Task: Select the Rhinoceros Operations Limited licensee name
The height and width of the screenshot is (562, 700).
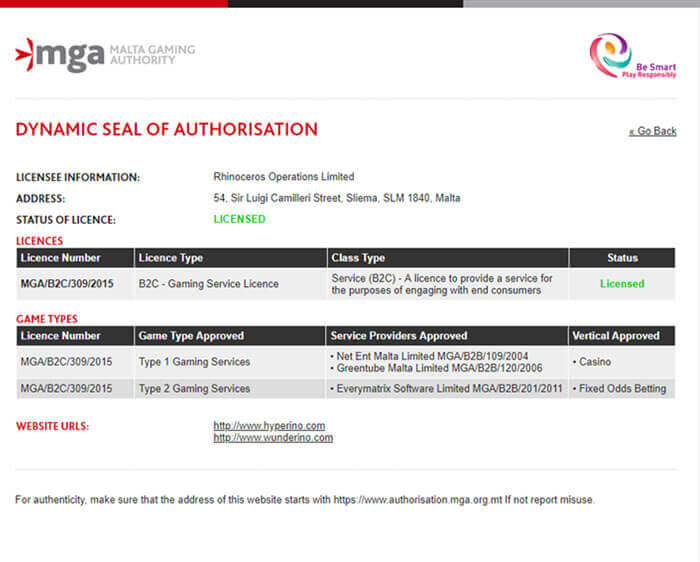Action: [x=284, y=177]
